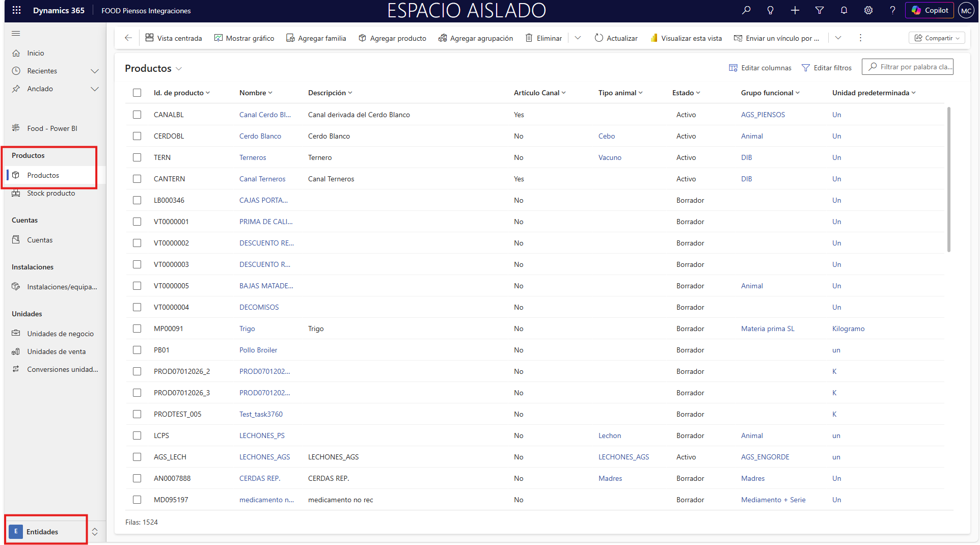Check the CANALBL row checkbox
The width and height of the screenshot is (980, 545).
pyautogui.click(x=137, y=115)
